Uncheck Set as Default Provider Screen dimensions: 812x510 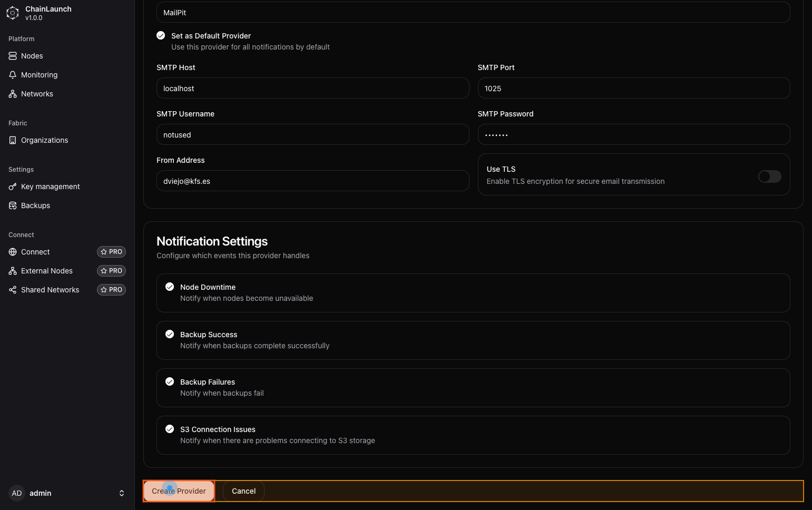pyautogui.click(x=161, y=36)
